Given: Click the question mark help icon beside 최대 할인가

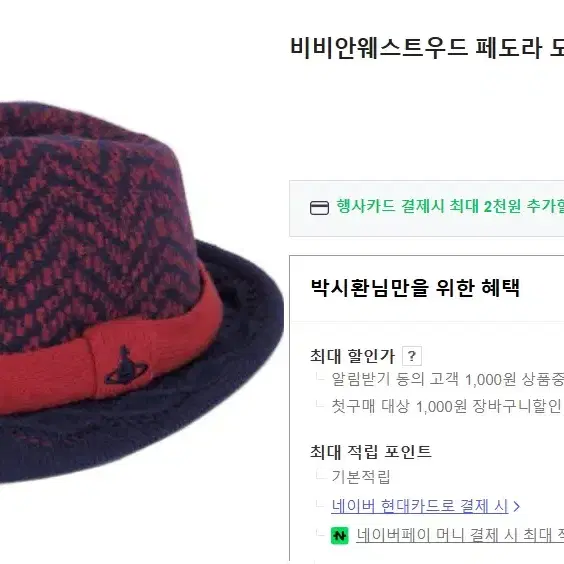Looking at the screenshot, I should [411, 356].
